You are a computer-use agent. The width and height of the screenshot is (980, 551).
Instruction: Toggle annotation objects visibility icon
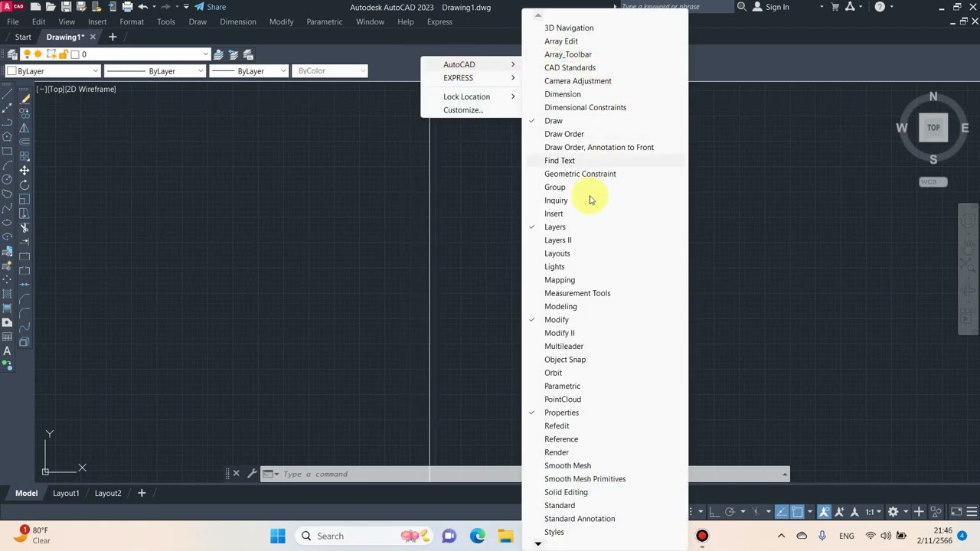click(824, 511)
